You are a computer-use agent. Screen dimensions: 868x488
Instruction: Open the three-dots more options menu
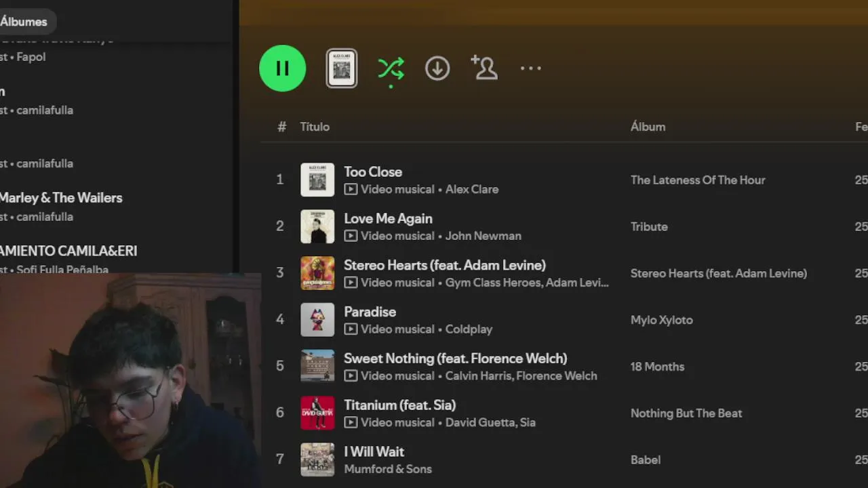[530, 68]
